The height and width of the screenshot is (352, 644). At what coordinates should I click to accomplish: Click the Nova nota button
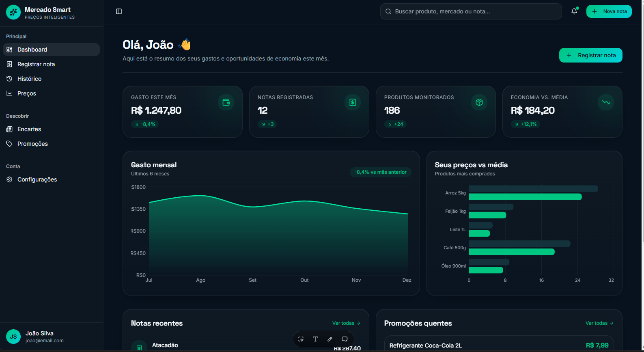coord(609,11)
